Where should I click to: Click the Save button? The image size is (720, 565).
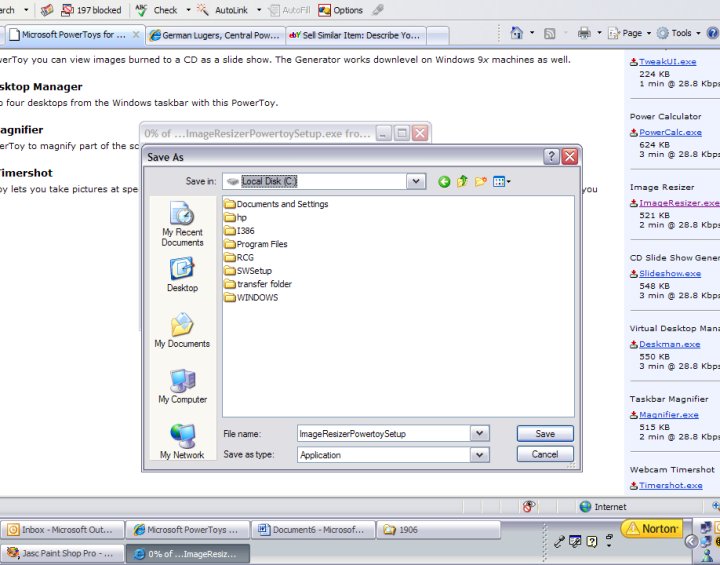[x=545, y=434]
